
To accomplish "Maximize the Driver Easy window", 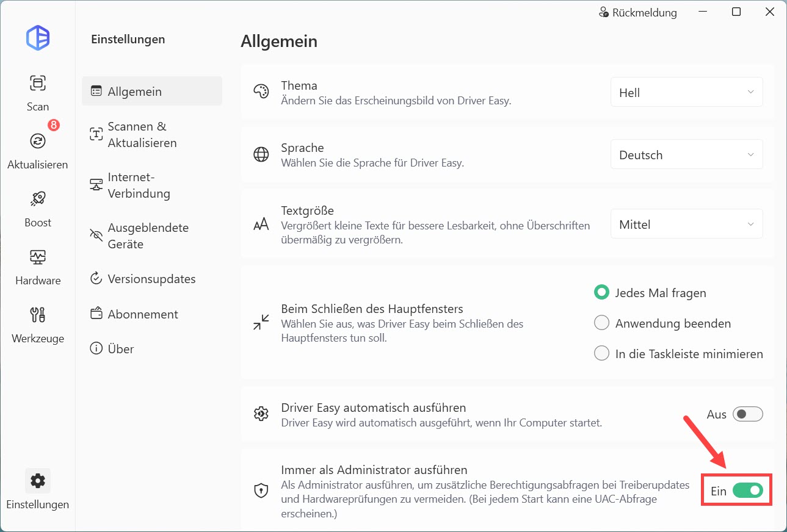I will tap(736, 12).
